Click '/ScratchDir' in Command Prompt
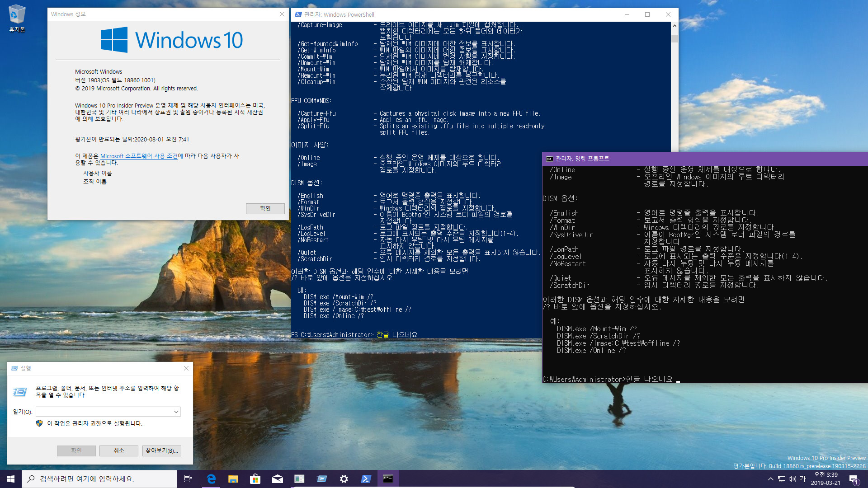868x488 pixels. click(570, 286)
